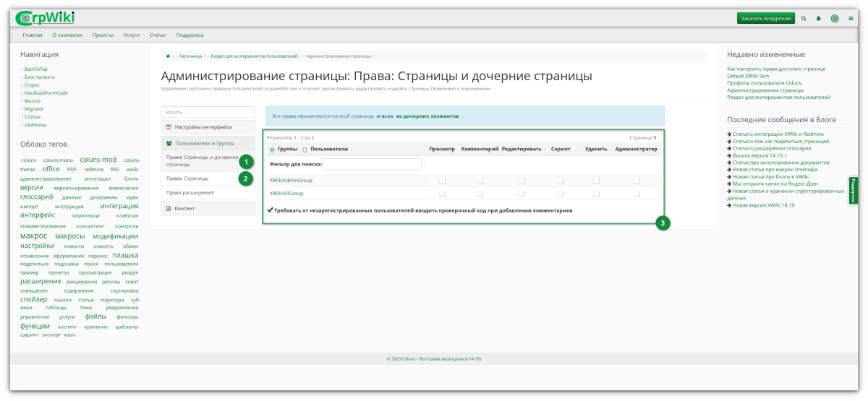The width and height of the screenshot is (868, 401).
Task: Open the user avatar menu
Action: coord(835,18)
